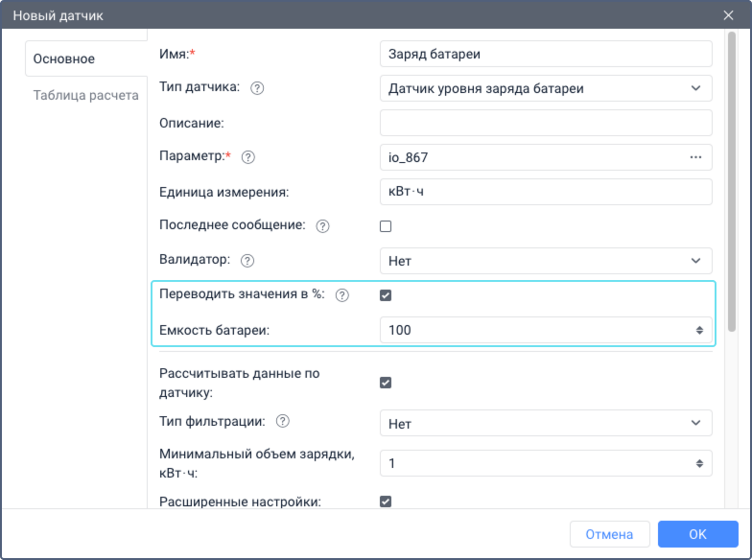
Task: Enable the Последнее сообщение checkbox
Action: pyautogui.click(x=386, y=226)
